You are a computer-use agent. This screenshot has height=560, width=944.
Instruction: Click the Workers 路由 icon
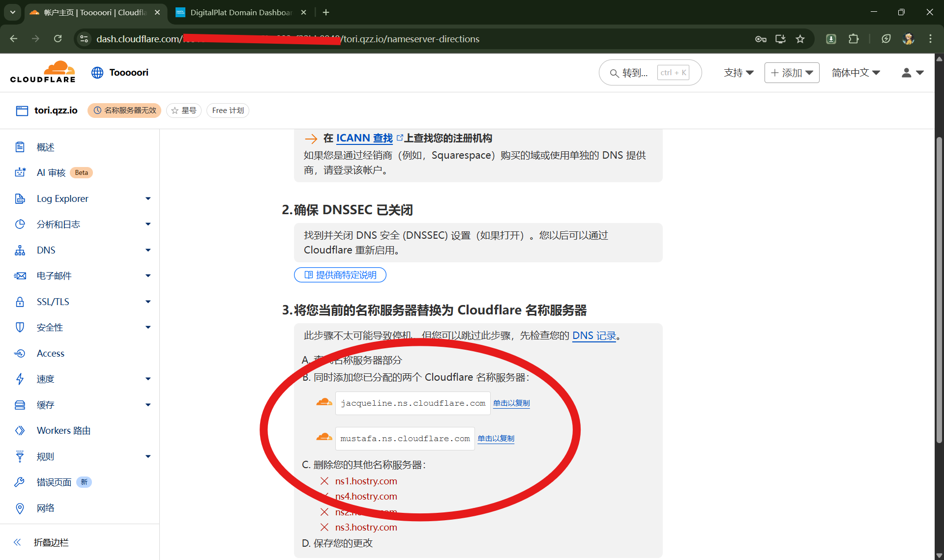[20, 430]
